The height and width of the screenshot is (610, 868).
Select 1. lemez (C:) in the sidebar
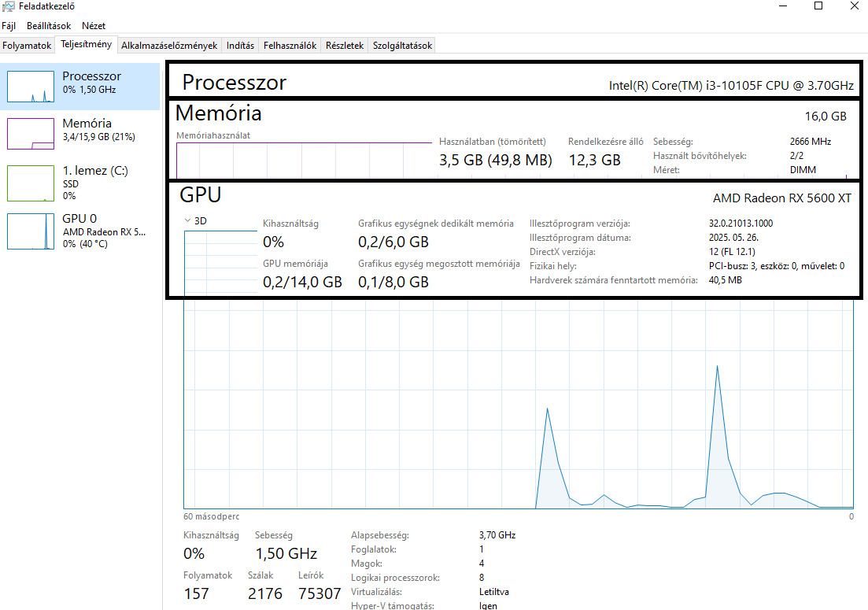pos(79,182)
